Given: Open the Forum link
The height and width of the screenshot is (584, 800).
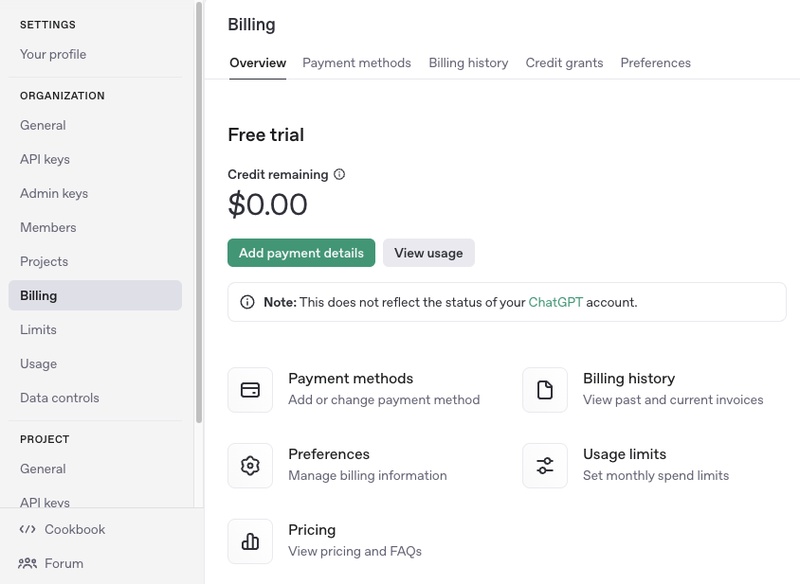Looking at the screenshot, I should [64, 564].
